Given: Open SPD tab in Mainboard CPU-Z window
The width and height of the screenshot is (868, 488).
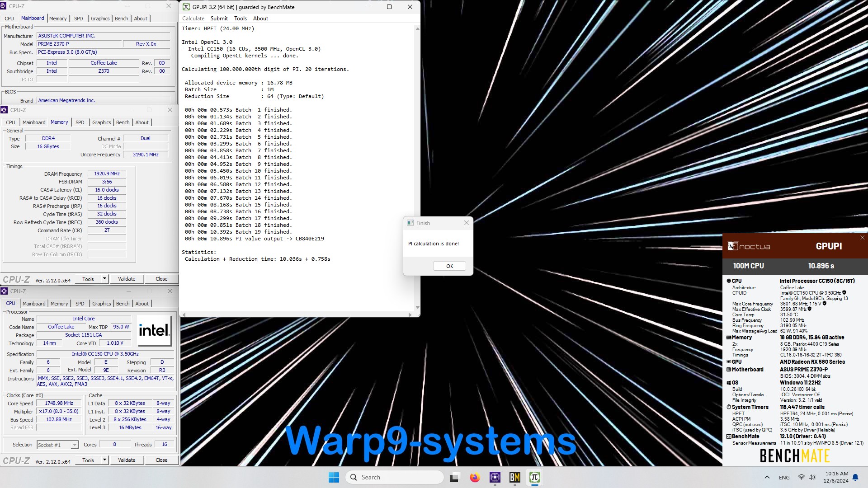Looking at the screenshot, I should point(79,19).
